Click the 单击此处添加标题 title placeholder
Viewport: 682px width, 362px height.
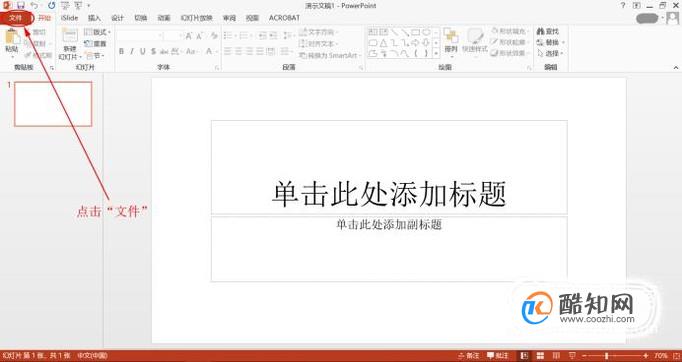pyautogui.click(x=389, y=167)
